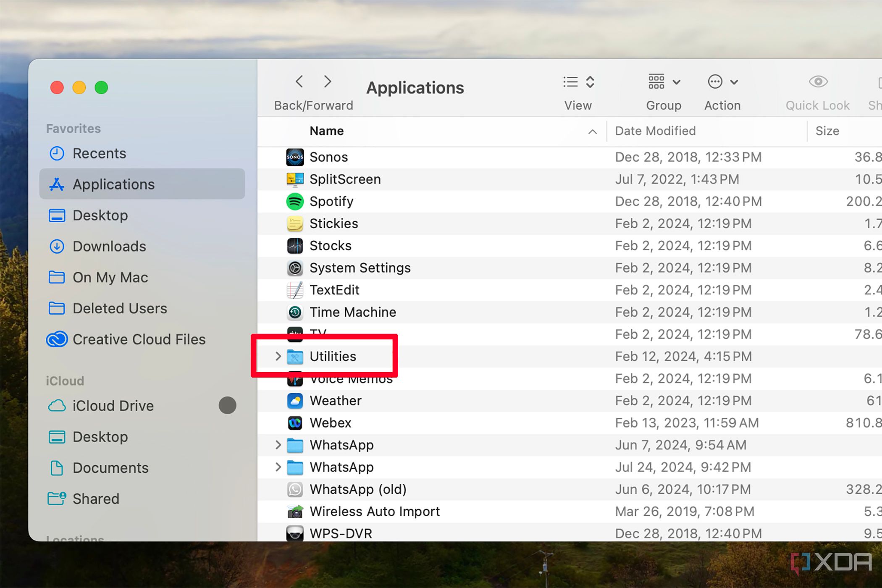Click the Quick Look eye icon
Image resolution: width=882 pixels, height=588 pixels.
[x=818, y=81]
